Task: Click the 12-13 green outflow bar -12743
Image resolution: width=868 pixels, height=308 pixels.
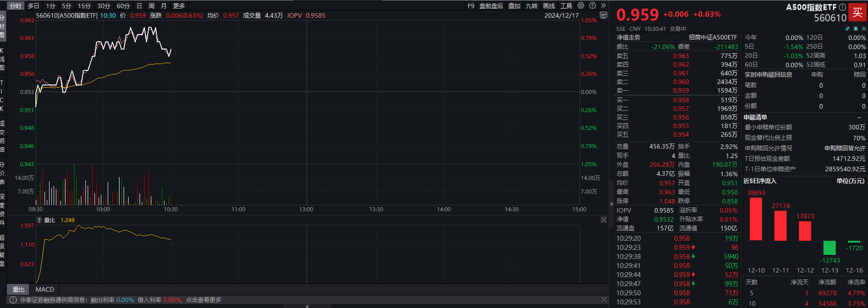Action: [829, 248]
